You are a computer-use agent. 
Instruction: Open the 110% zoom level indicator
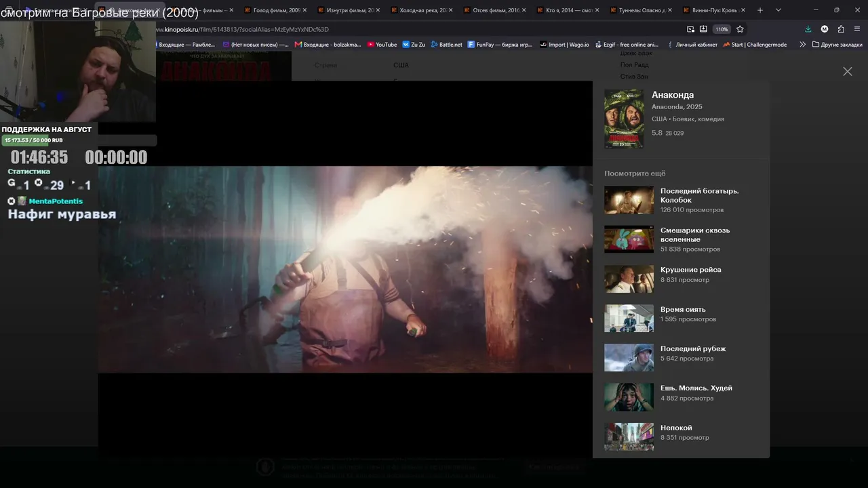click(722, 29)
